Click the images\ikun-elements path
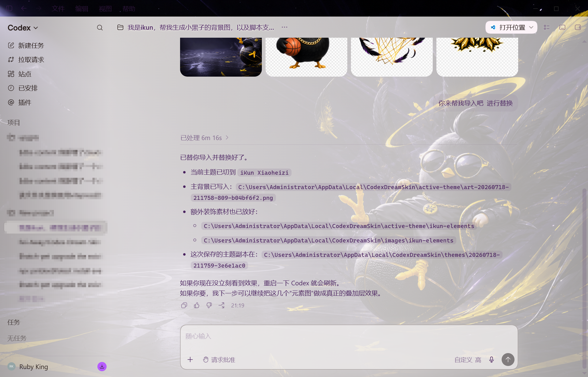This screenshot has height=377, width=588. coord(328,241)
